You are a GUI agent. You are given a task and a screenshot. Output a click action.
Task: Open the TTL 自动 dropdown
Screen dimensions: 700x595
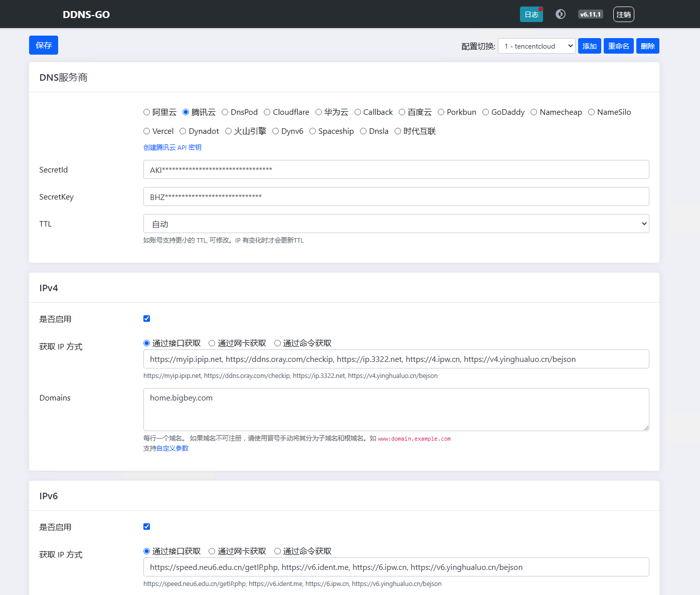click(x=396, y=224)
